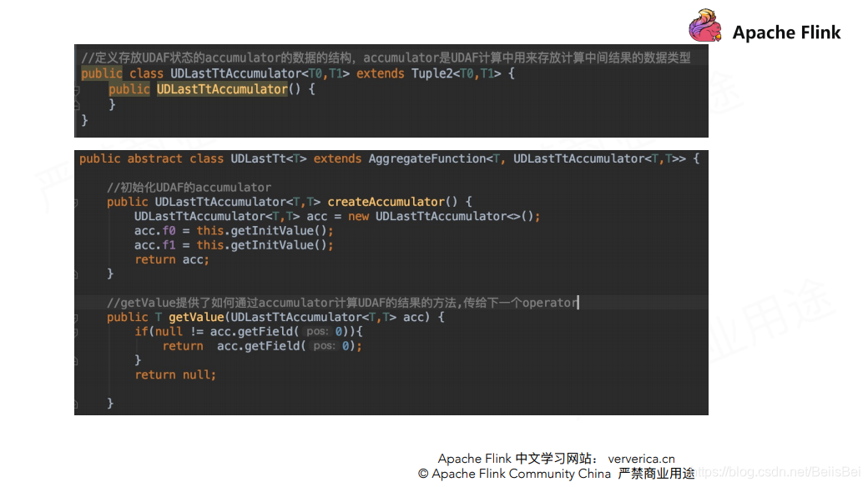Click "Tuple2<T0,T1>" in the first code block
Viewport: 868px width, 487px height.
tap(457, 73)
